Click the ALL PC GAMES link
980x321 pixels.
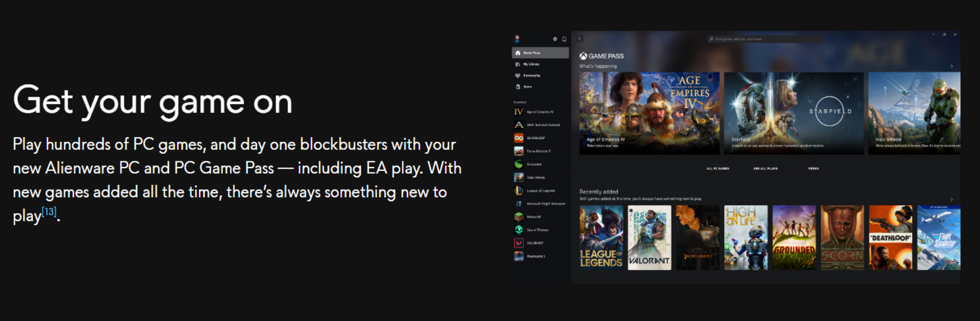(x=718, y=169)
